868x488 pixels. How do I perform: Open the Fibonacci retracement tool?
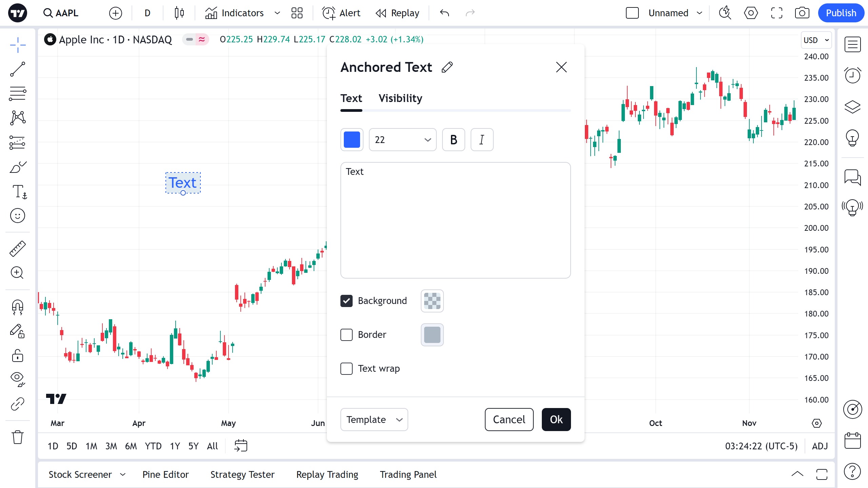[x=18, y=94]
